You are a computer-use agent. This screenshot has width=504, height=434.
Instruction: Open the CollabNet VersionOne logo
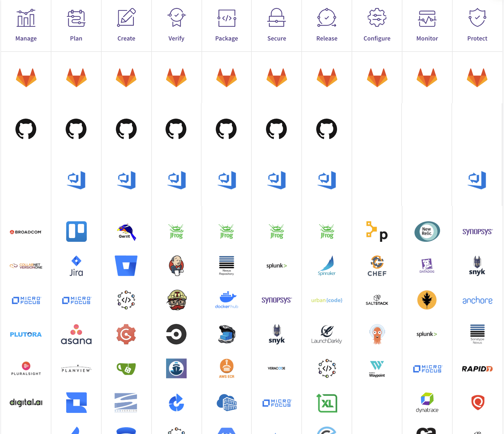[26, 266]
